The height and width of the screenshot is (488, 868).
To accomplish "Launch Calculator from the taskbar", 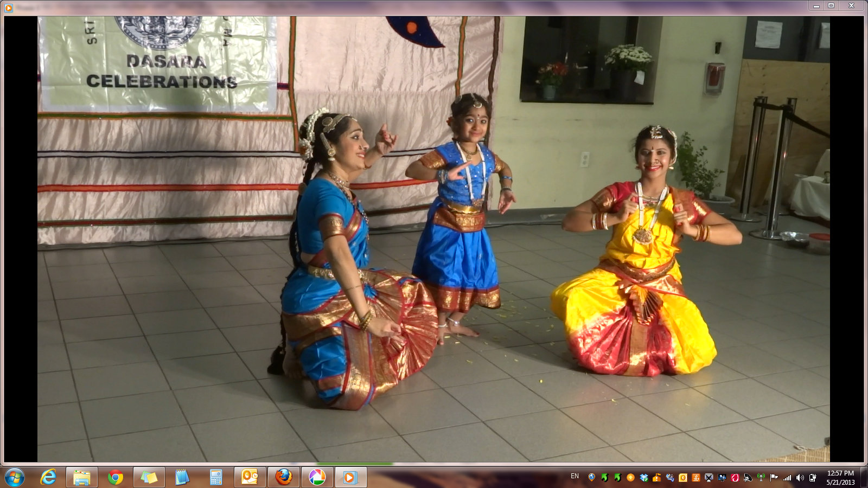I will point(216,477).
